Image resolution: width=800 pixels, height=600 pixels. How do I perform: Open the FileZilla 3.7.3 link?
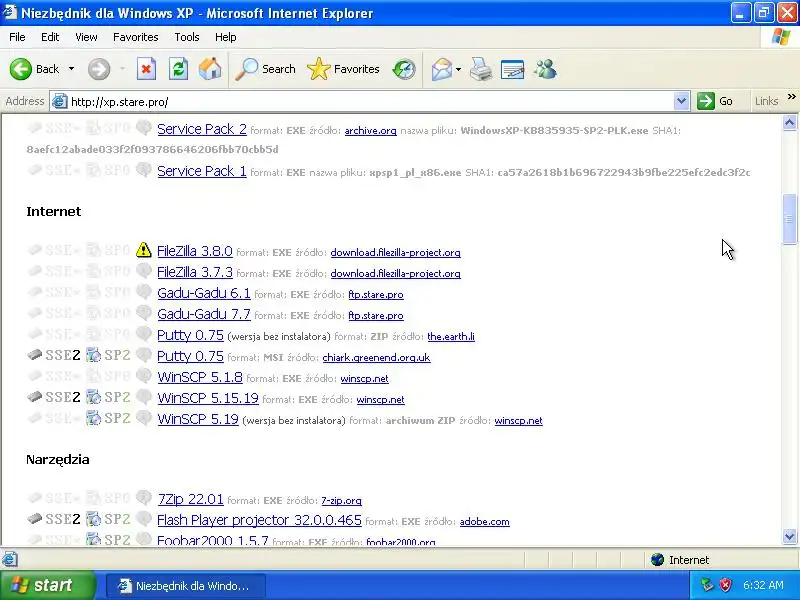click(x=194, y=272)
